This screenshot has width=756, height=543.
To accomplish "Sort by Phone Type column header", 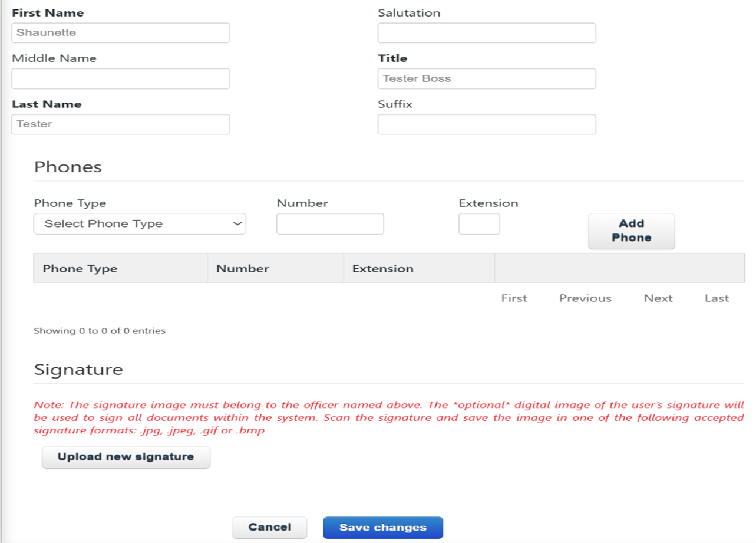I will (80, 269).
